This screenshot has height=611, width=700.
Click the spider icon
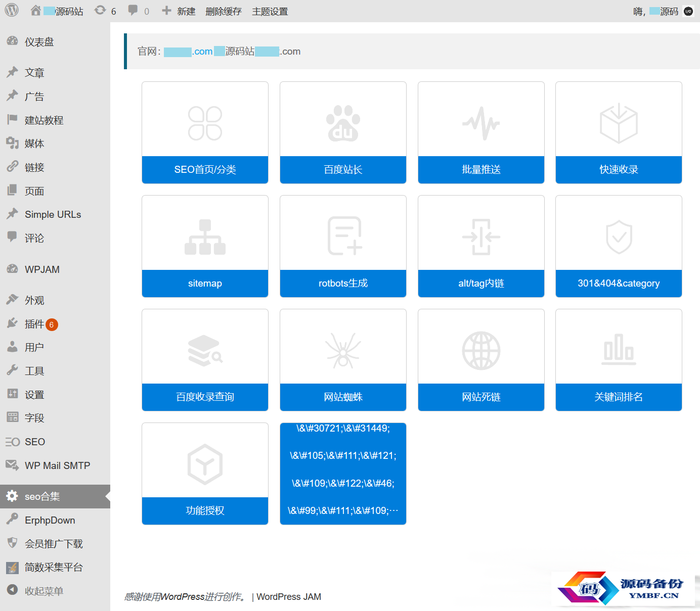(343, 351)
